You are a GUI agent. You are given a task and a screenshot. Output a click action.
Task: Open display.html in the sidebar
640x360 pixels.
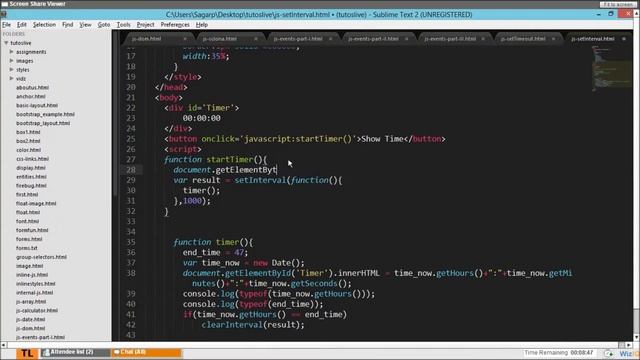31,168
